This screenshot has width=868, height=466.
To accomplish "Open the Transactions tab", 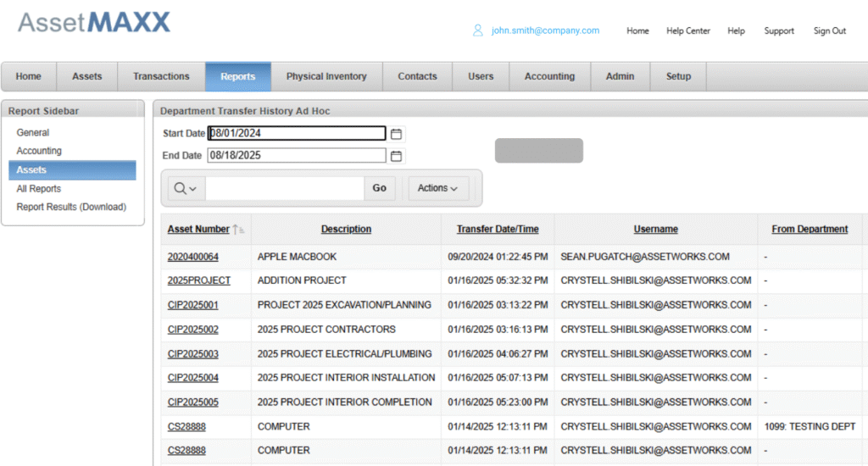I will point(161,76).
